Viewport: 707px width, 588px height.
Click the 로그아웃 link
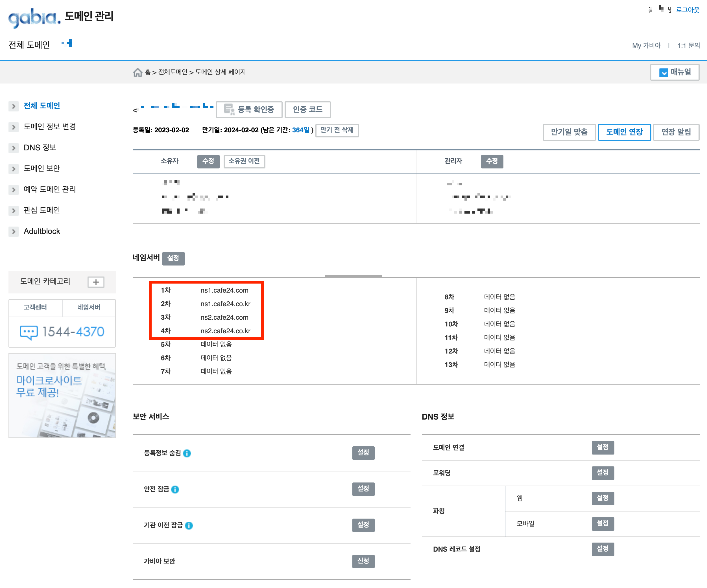click(687, 10)
